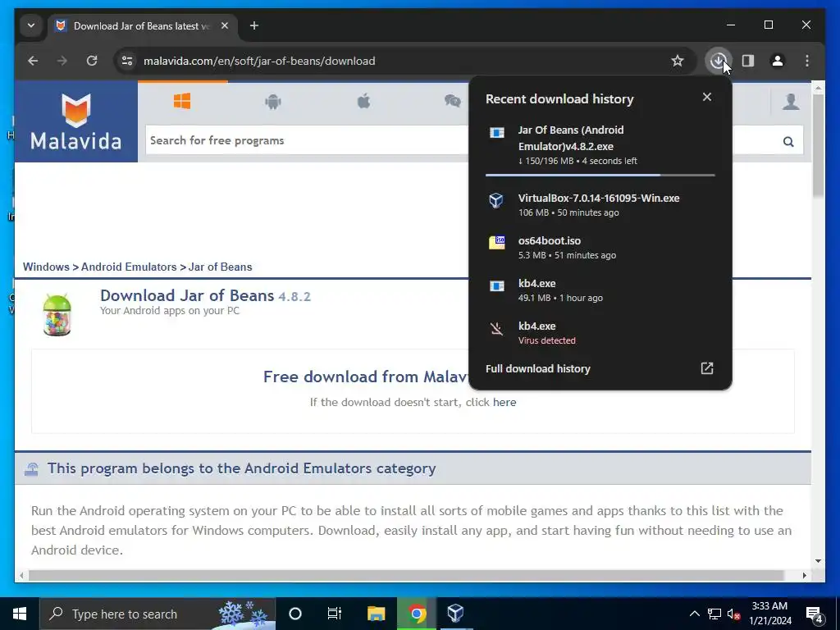The image size is (840, 630).
Task: Click Jar of Beans breadcrumb link
Action: point(220,267)
